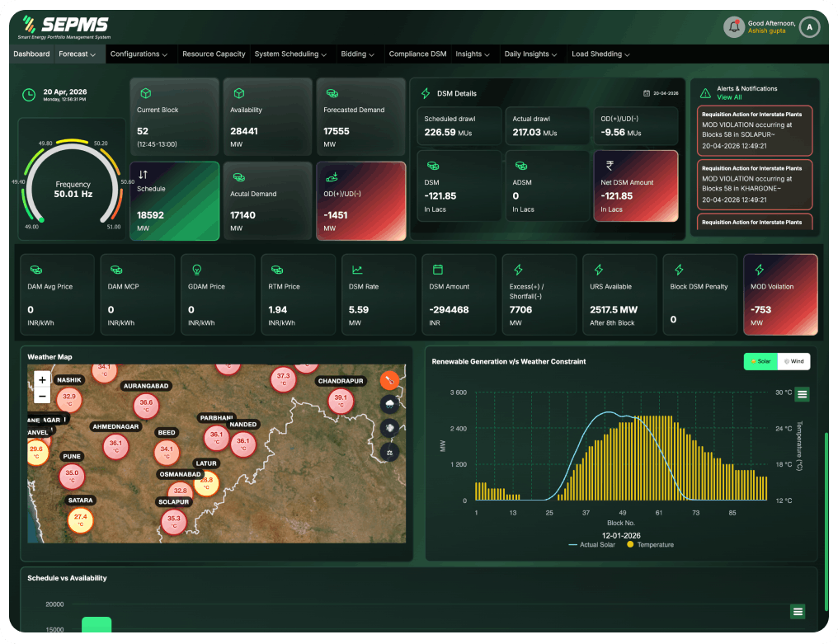Image resolution: width=838 pixels, height=644 pixels.
Task: Open the user avatar A button
Action: pos(809,26)
